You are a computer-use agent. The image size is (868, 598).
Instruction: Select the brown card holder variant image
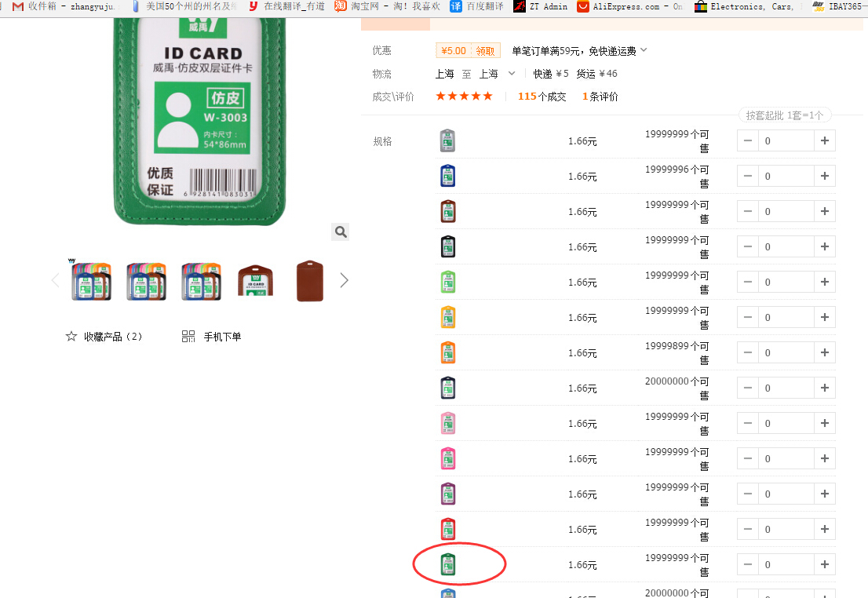pyautogui.click(x=447, y=212)
